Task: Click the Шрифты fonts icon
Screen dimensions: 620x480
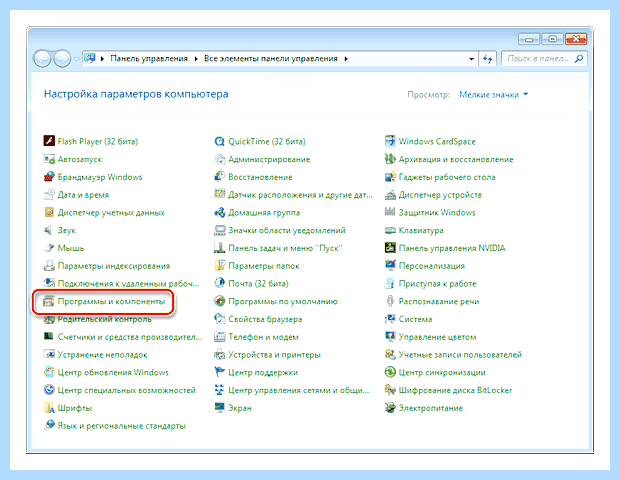Action: [x=49, y=408]
